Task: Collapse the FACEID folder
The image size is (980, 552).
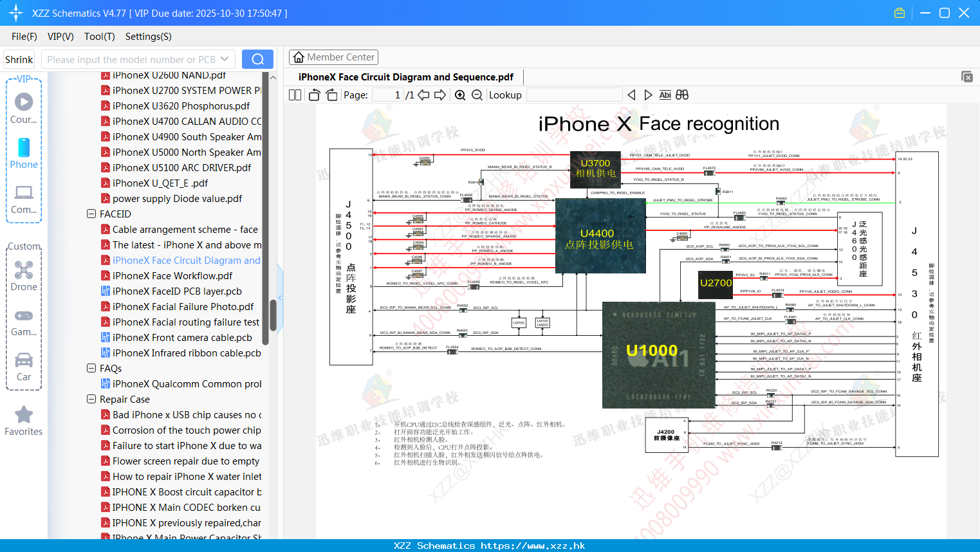Action: pos(91,214)
